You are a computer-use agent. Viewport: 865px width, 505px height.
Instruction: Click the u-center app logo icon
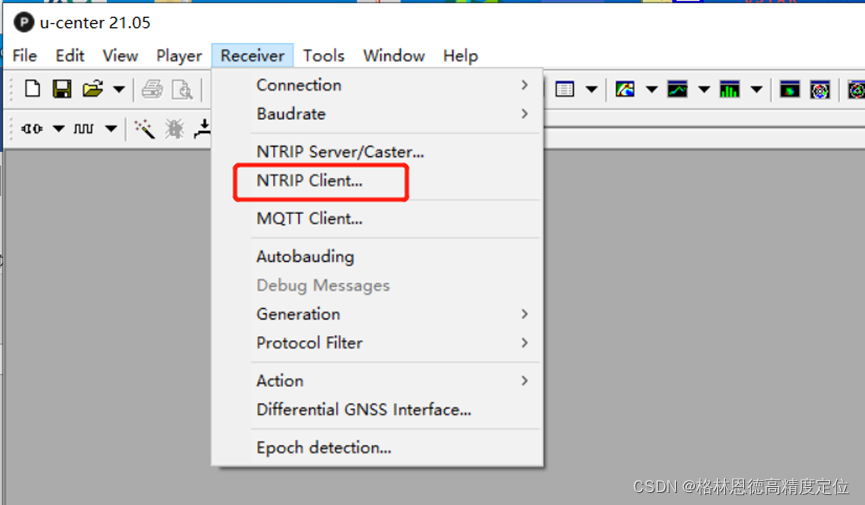click(23, 23)
